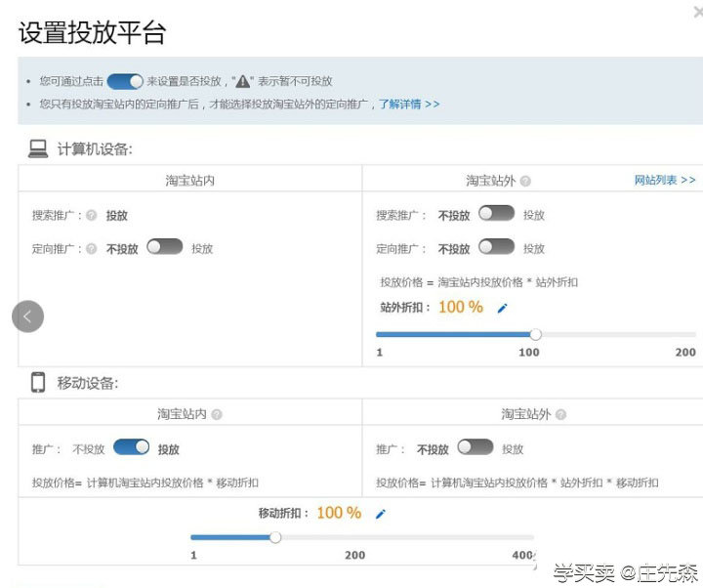Edit the 站外折扣 percentage with pencil icon
The image size is (703, 588).
coord(502,308)
